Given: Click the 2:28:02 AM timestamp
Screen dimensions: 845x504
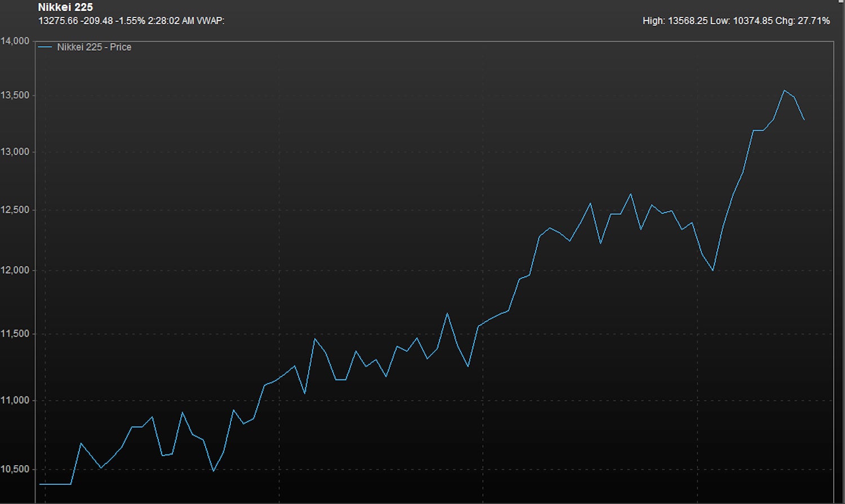Looking at the screenshot, I should pyautogui.click(x=171, y=21).
